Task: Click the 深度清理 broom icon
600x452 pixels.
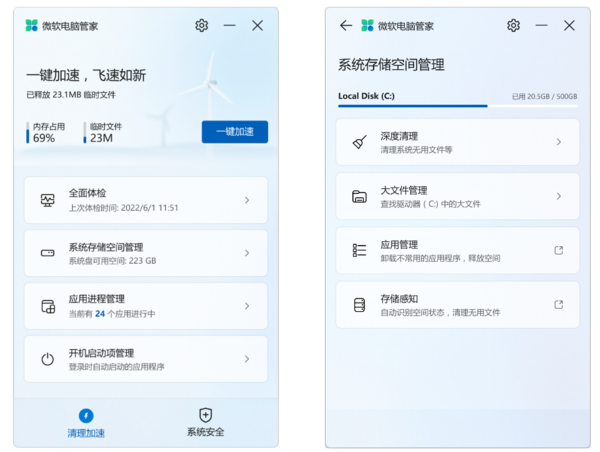Action: (x=359, y=142)
